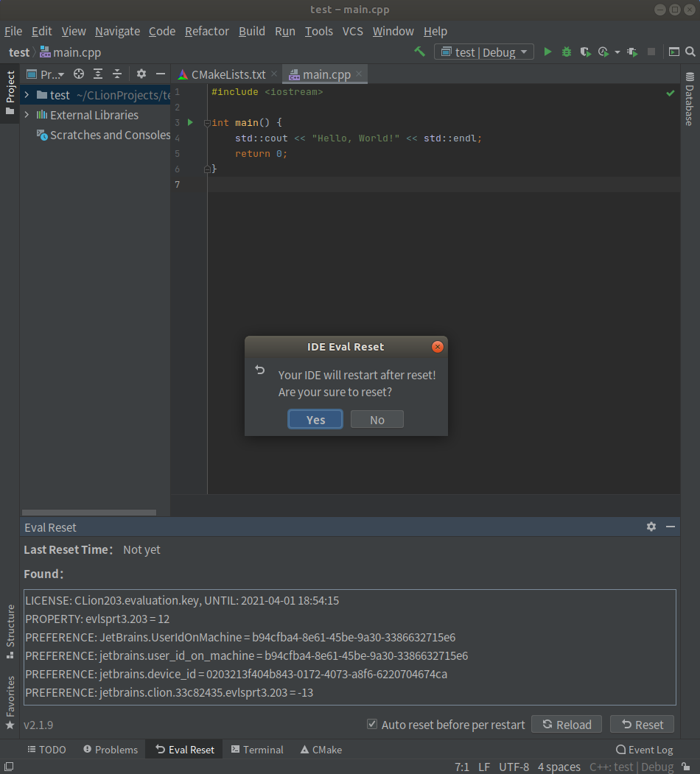Decline reset with No button
The width and height of the screenshot is (700, 774).
(377, 420)
